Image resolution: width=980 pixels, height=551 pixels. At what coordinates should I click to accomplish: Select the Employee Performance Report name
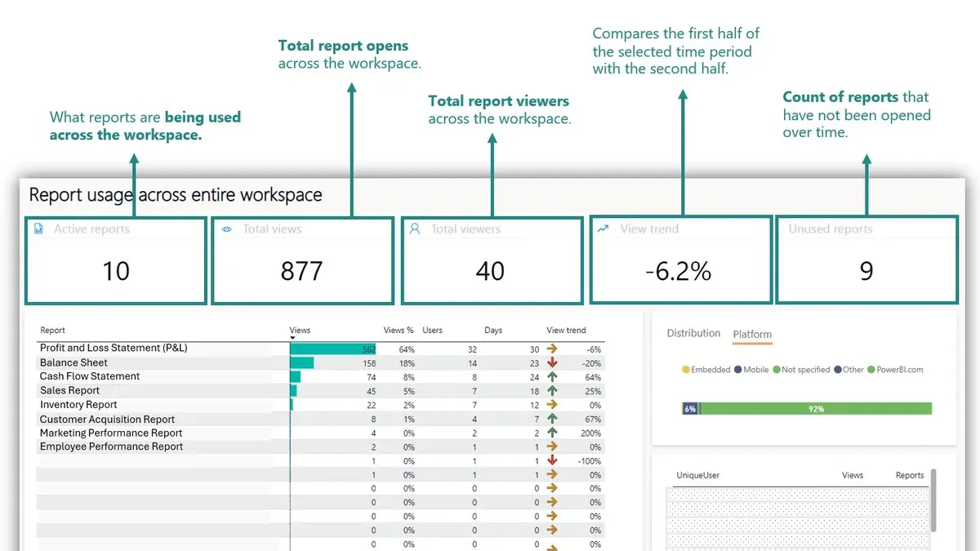111,447
